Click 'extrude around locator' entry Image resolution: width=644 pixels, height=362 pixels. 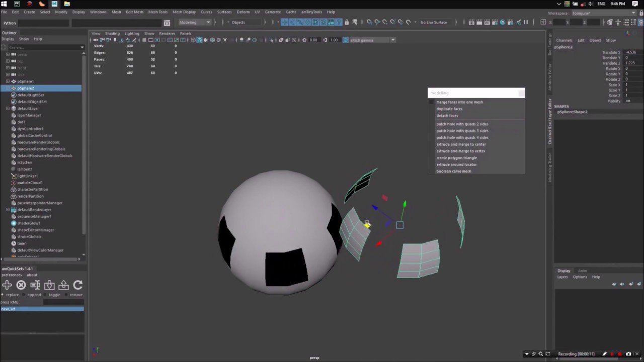tap(456, 164)
